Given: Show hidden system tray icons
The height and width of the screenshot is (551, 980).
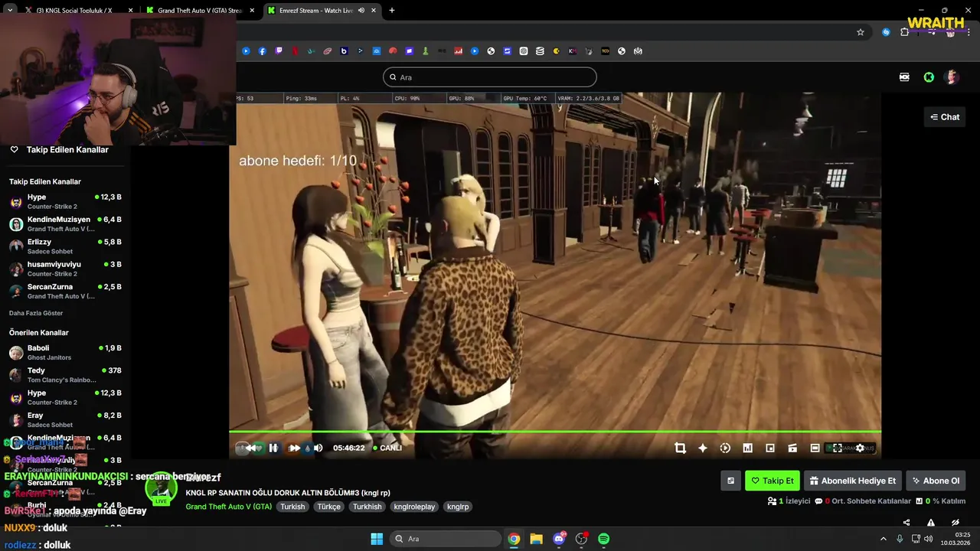Looking at the screenshot, I should click(883, 539).
